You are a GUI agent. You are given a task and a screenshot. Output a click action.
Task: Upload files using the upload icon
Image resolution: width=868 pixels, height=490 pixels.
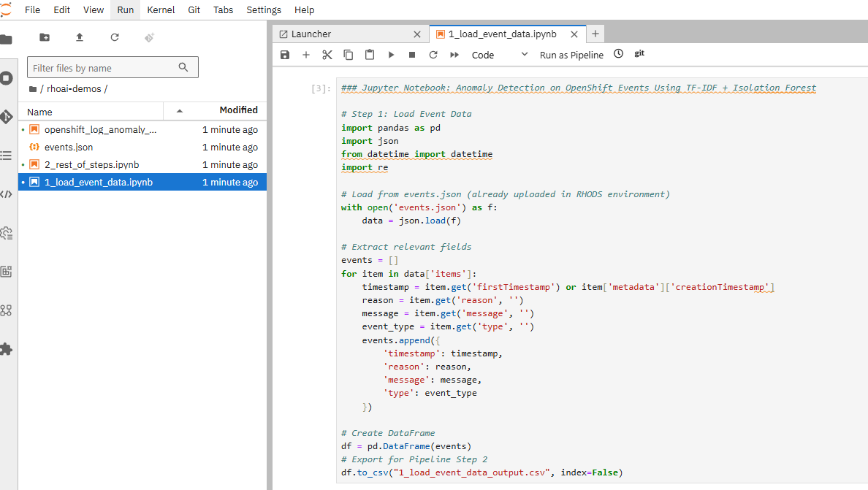[80, 37]
